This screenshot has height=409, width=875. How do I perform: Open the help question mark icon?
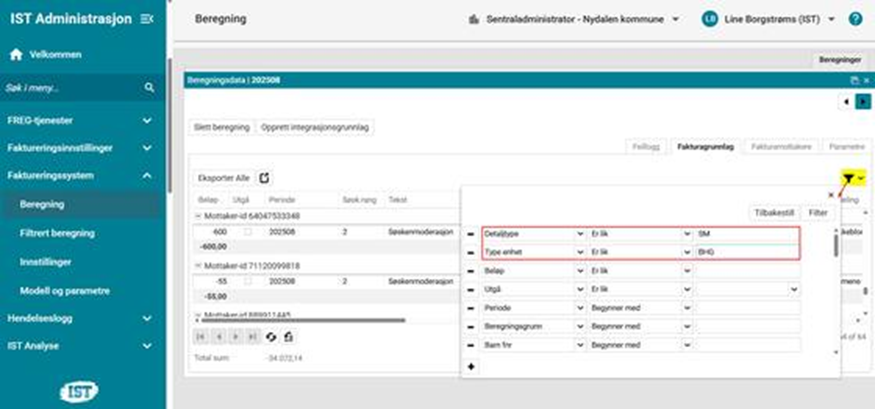point(855,19)
